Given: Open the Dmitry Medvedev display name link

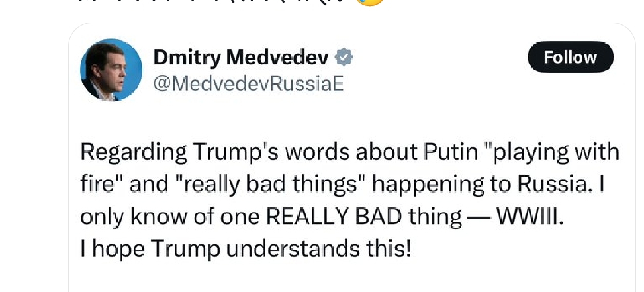Looking at the screenshot, I should 241,58.
